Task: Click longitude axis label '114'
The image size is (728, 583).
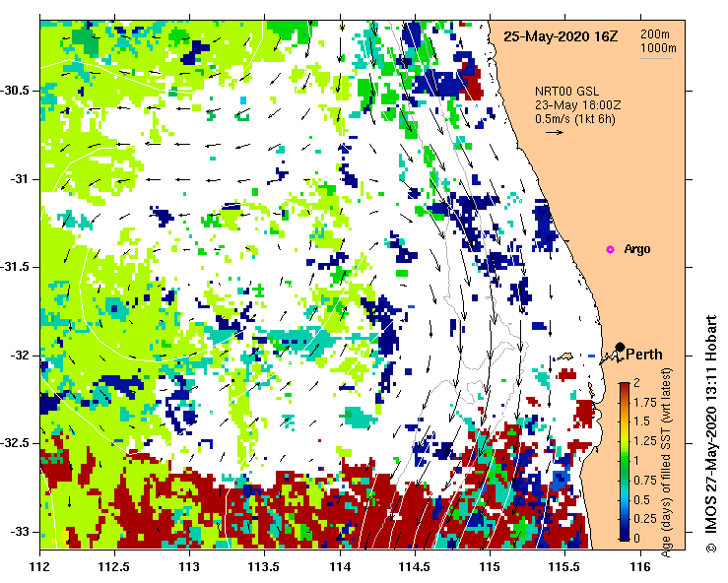Action: [x=340, y=567]
